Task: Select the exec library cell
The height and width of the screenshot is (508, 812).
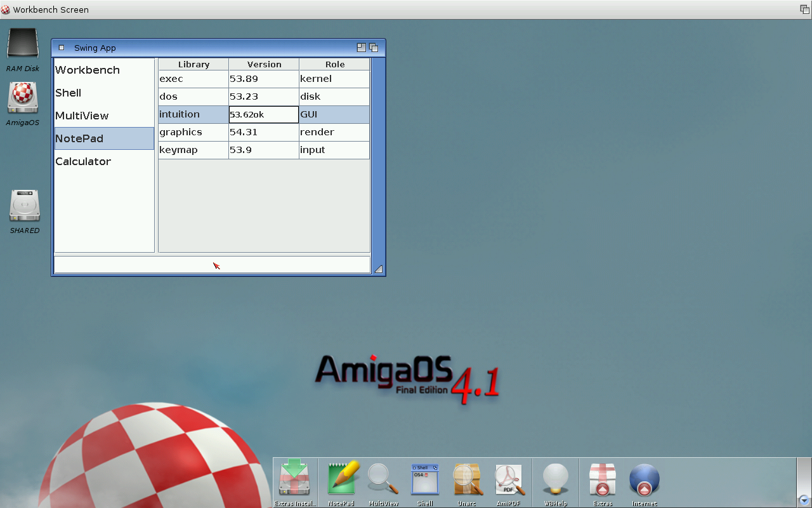Action: [193, 79]
